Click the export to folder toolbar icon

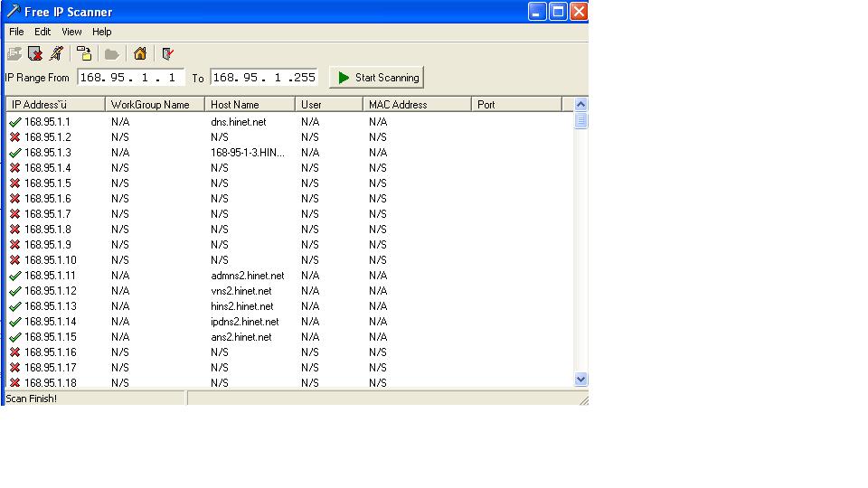(x=84, y=54)
